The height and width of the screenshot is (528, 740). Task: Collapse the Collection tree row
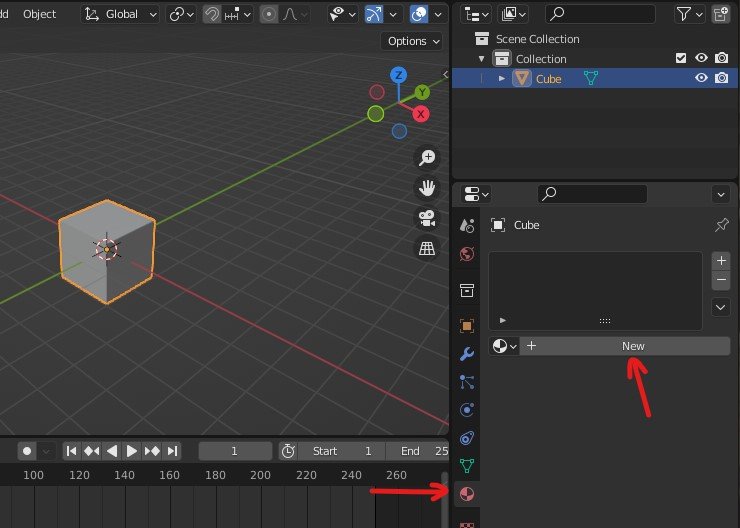(481, 59)
